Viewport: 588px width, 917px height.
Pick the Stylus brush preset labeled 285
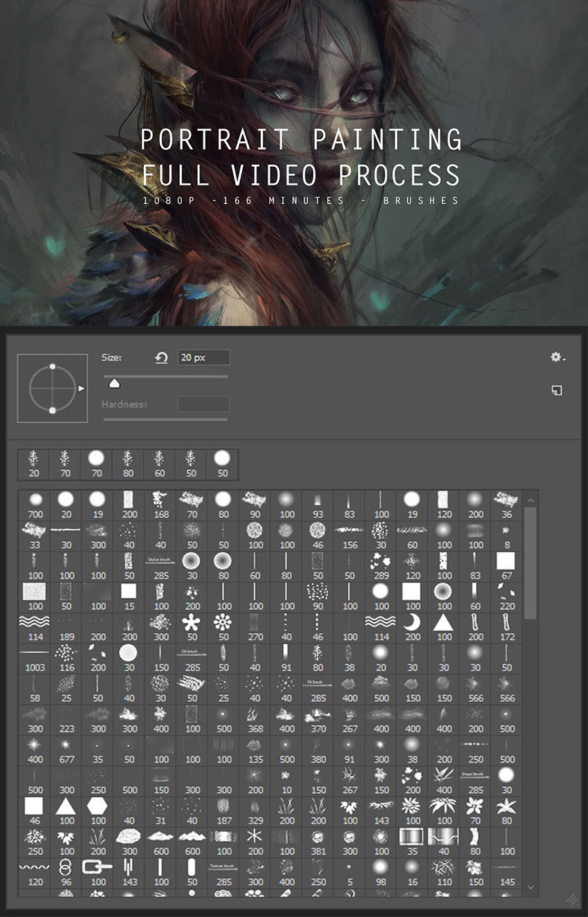[160, 567]
